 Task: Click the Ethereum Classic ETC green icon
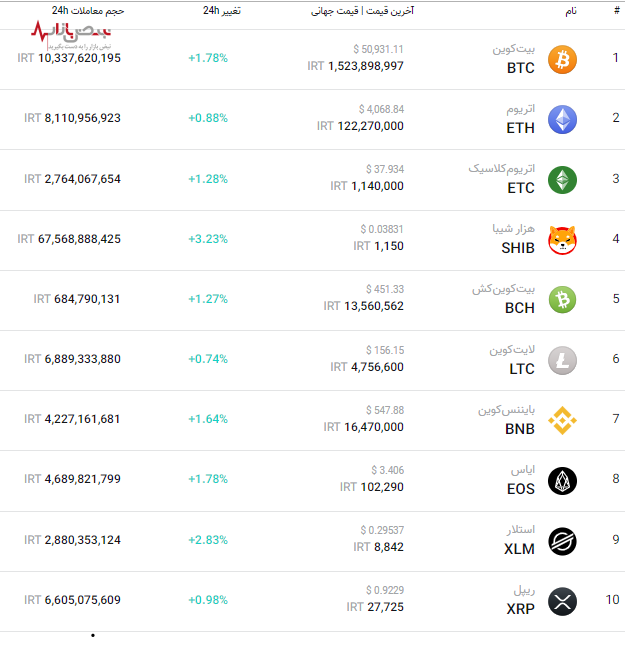click(x=562, y=179)
